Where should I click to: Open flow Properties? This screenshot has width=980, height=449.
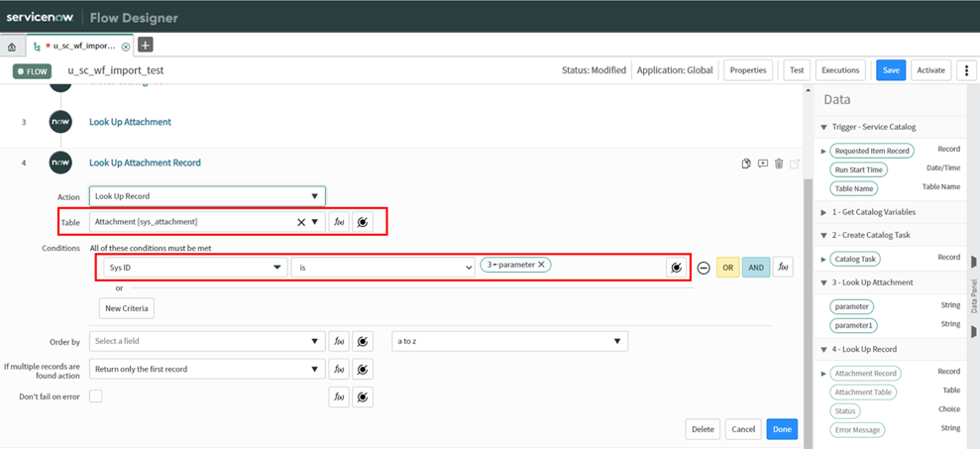point(748,70)
